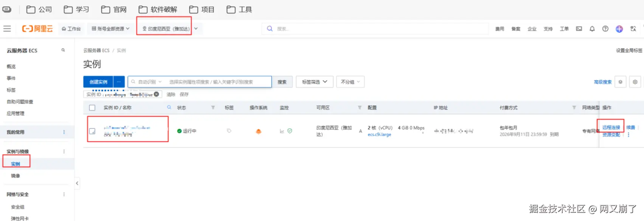Click 远程连接 for the instance

pos(611,127)
